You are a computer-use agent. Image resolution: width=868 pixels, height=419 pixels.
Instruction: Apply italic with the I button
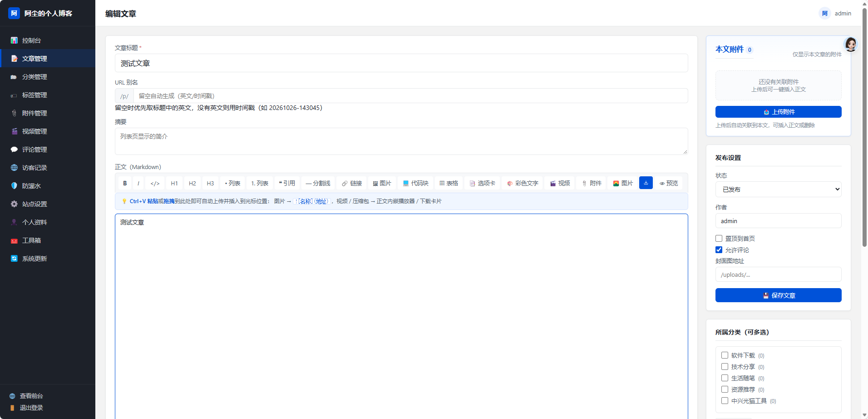coord(138,183)
